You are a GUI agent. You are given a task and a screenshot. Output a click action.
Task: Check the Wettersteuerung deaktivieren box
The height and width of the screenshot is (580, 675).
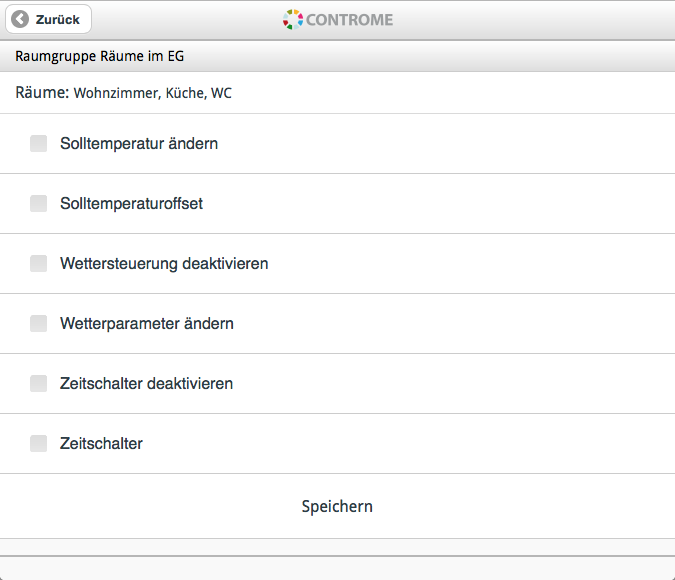(38, 263)
